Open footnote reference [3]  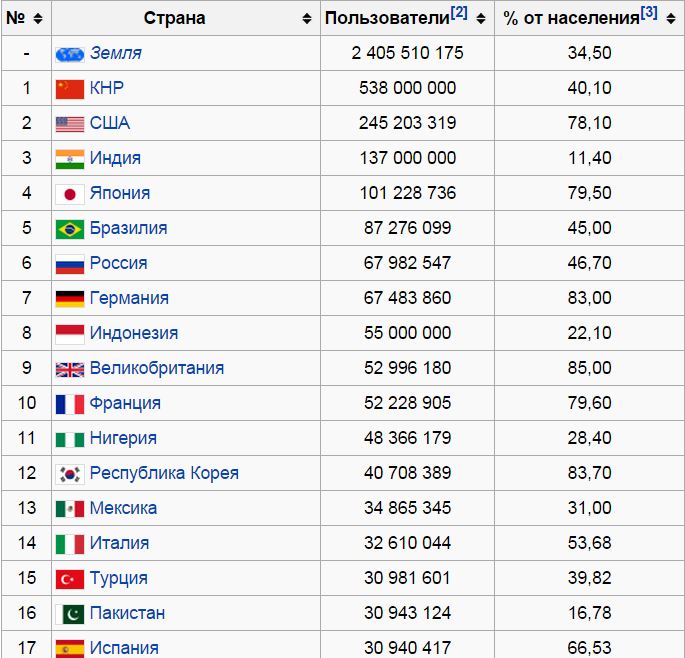coord(649,12)
